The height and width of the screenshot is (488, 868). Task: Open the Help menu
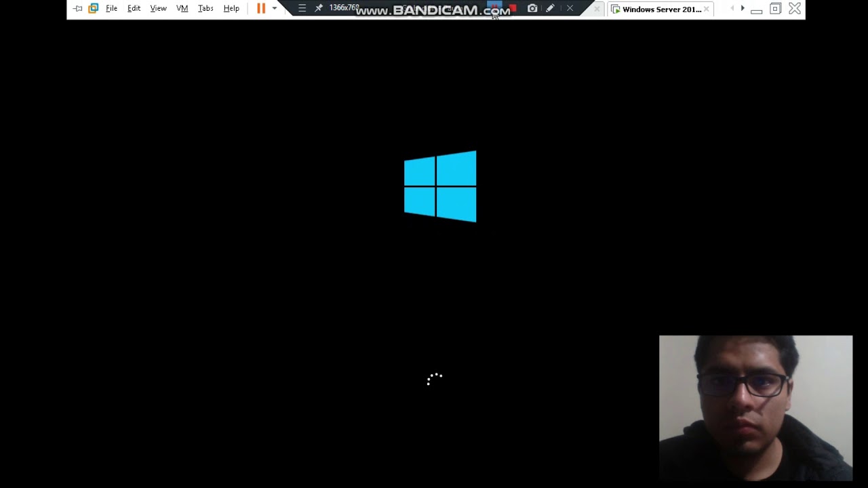pyautogui.click(x=231, y=9)
